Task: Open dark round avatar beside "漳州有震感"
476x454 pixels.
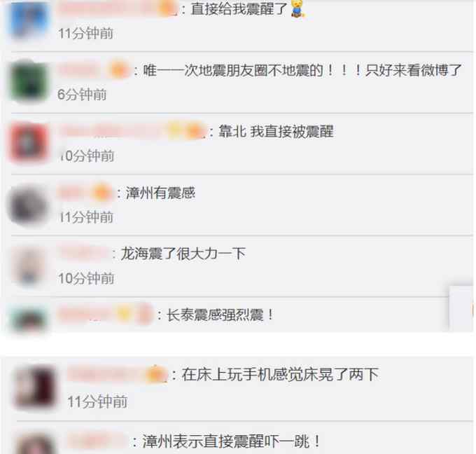Action: 28,205
